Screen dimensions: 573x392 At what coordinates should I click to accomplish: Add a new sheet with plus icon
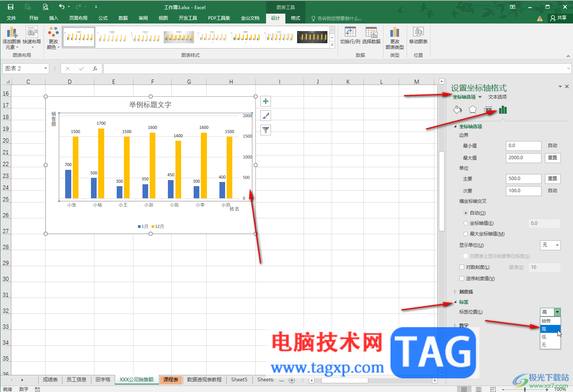tap(292, 380)
